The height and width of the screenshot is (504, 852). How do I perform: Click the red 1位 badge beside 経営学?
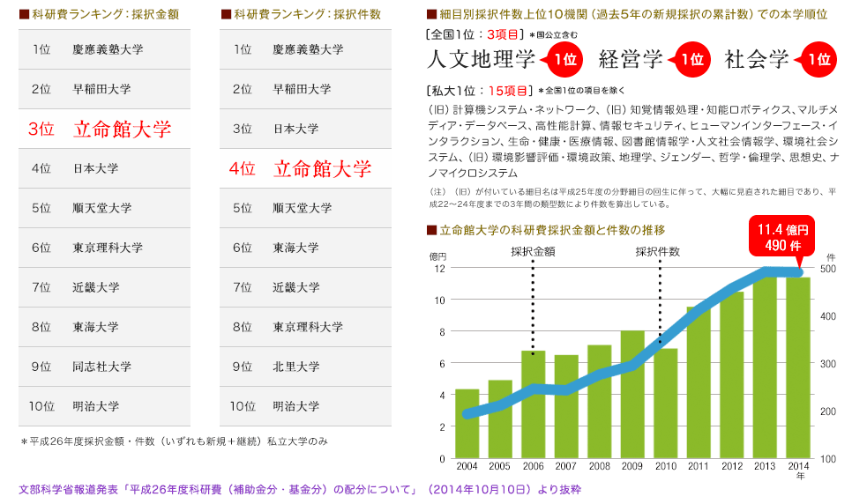pos(691,59)
